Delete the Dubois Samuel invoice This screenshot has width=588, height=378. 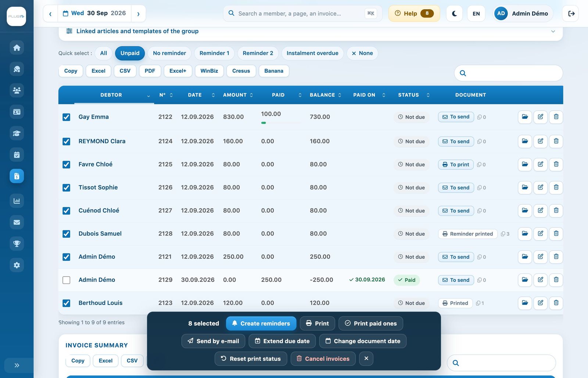pos(556,234)
